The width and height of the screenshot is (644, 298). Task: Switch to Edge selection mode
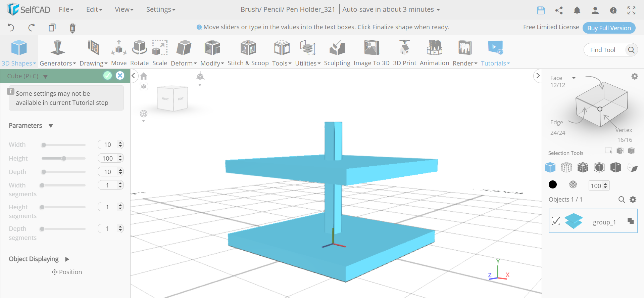556,122
